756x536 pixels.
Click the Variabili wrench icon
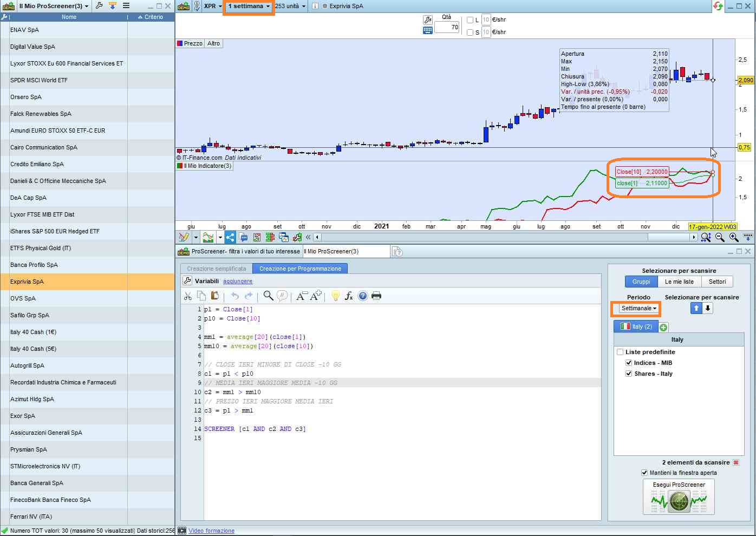pos(187,280)
